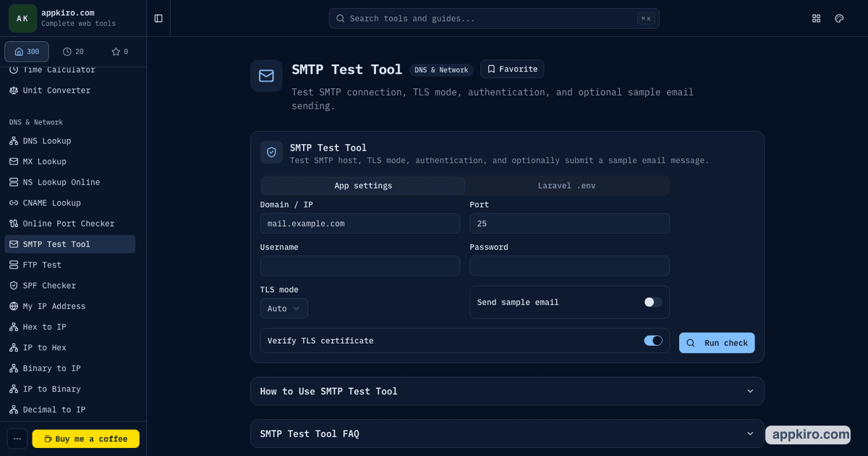Open NS Lookup Online tool
Image resolution: width=868 pixels, height=456 pixels.
(70, 182)
